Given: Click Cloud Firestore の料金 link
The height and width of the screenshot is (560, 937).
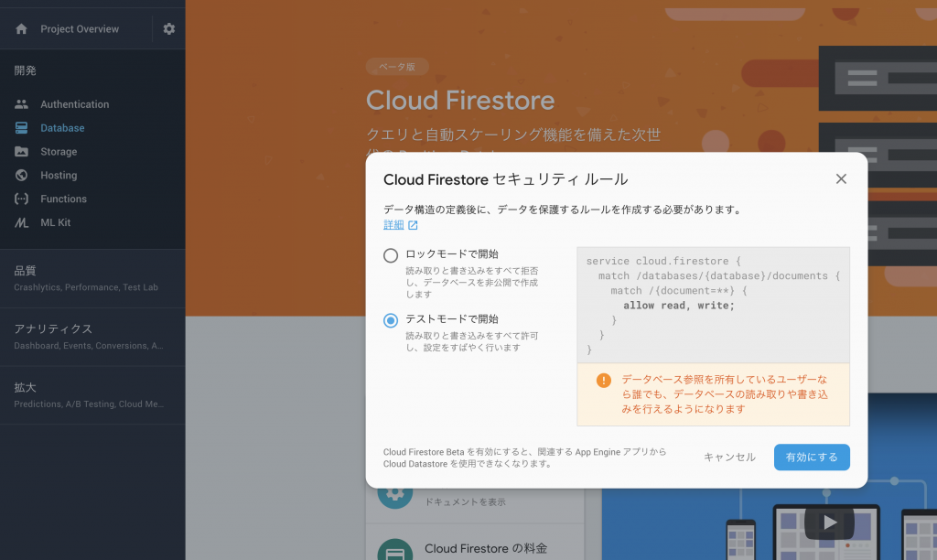Looking at the screenshot, I should 486,548.
